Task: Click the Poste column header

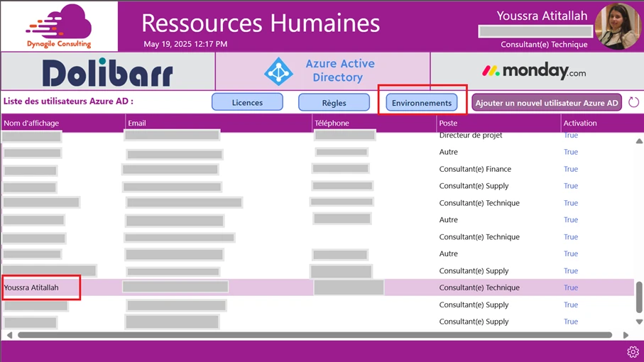Action: (448, 123)
